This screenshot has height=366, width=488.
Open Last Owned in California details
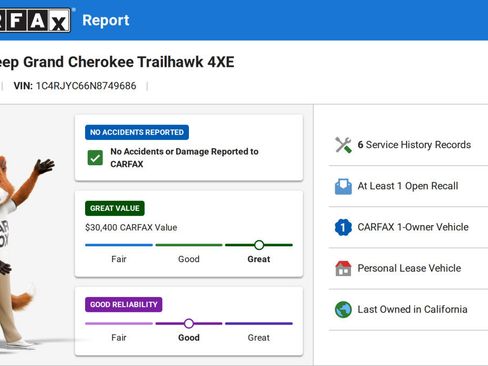click(408, 310)
